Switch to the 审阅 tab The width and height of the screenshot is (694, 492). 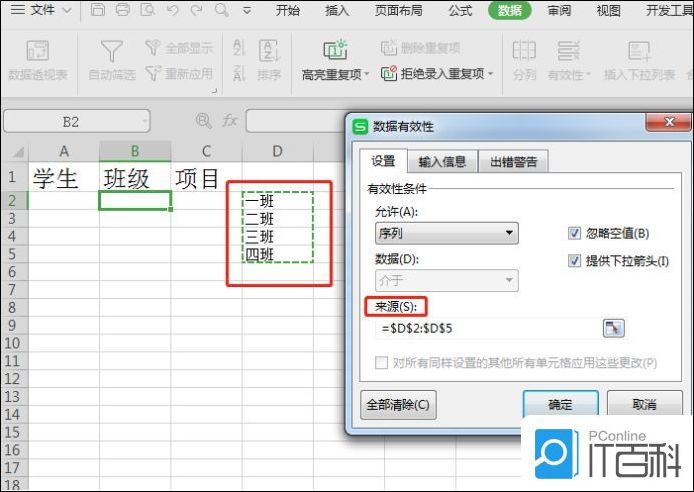coord(559,10)
